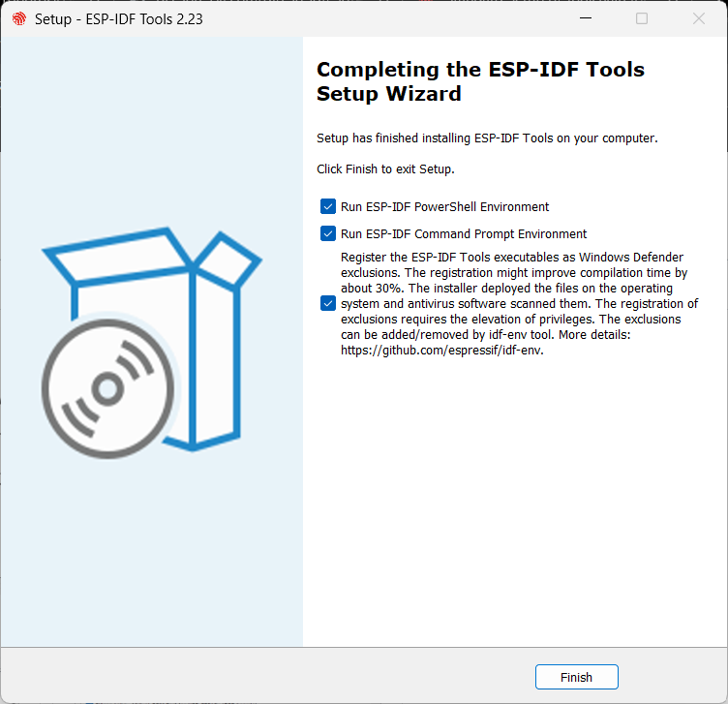This screenshot has width=728, height=704.
Task: Click the red Espressif logo in title bar
Action: [x=19, y=18]
